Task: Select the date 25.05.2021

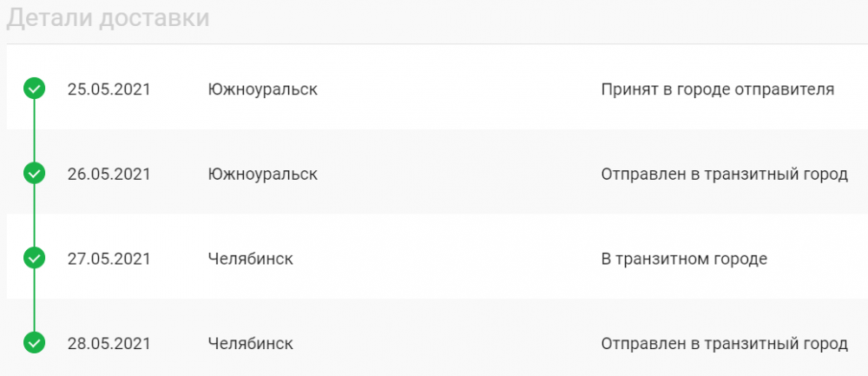Action: (x=109, y=89)
